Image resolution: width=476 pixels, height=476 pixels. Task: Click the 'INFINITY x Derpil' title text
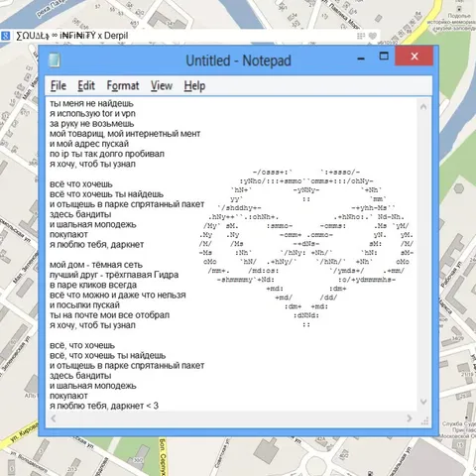pyautogui.click(x=94, y=36)
